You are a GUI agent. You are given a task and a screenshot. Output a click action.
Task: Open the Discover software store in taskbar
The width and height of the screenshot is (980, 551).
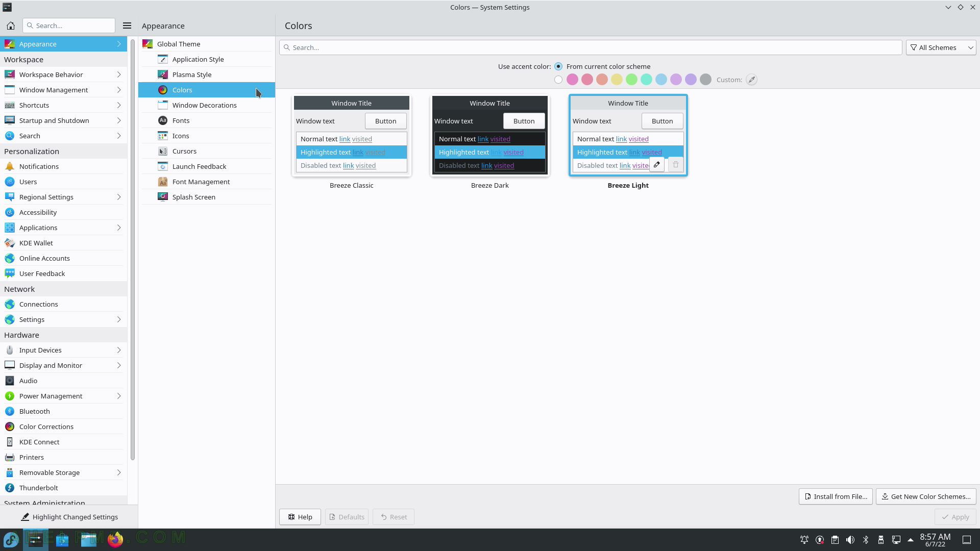(x=62, y=539)
